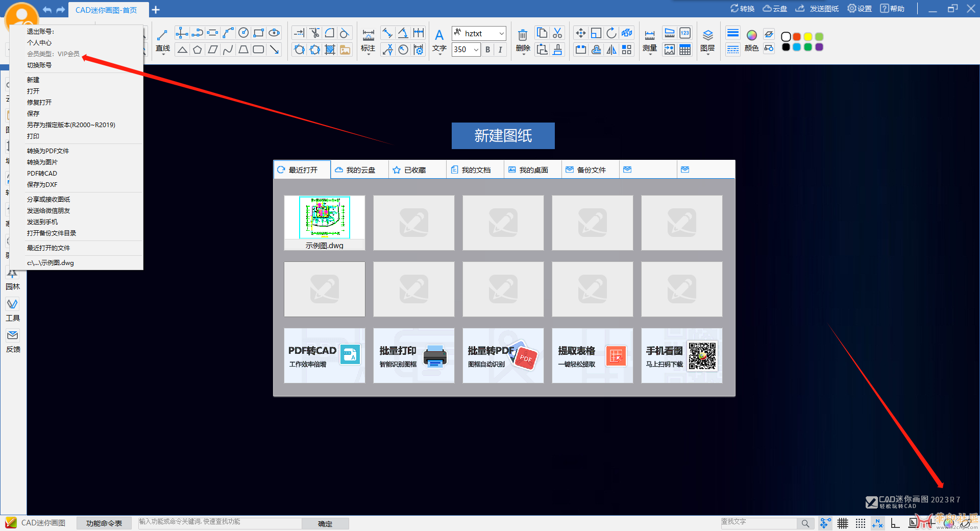This screenshot has height=531, width=980.
Task: Toggle bold text formatting
Action: click(x=488, y=50)
